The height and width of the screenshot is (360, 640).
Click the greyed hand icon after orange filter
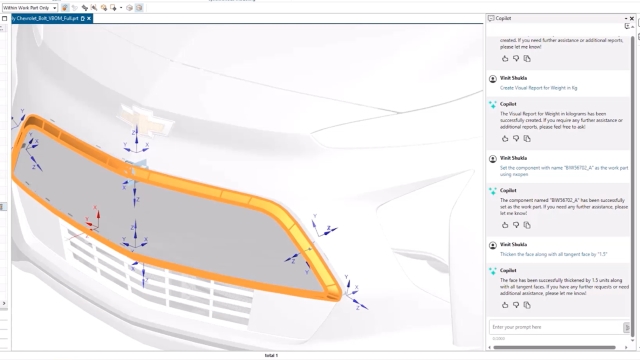click(x=75, y=8)
